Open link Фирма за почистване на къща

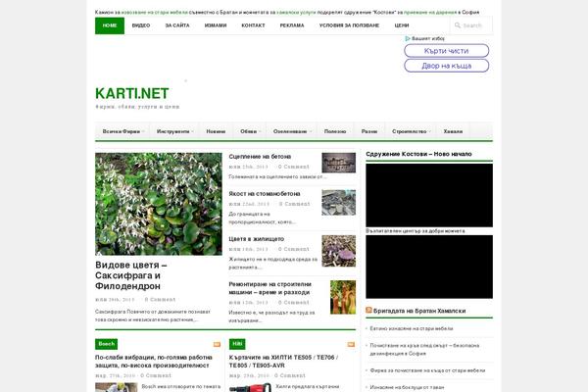point(427,370)
